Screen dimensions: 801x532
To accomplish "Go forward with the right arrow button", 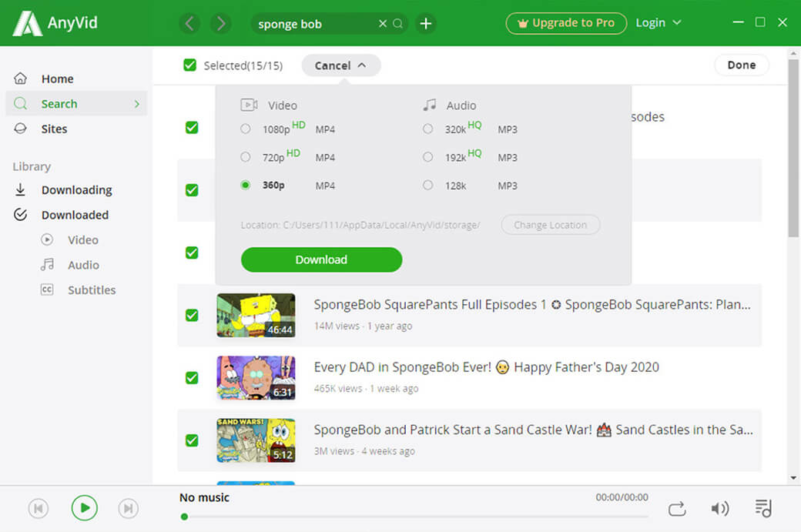I will (x=221, y=24).
